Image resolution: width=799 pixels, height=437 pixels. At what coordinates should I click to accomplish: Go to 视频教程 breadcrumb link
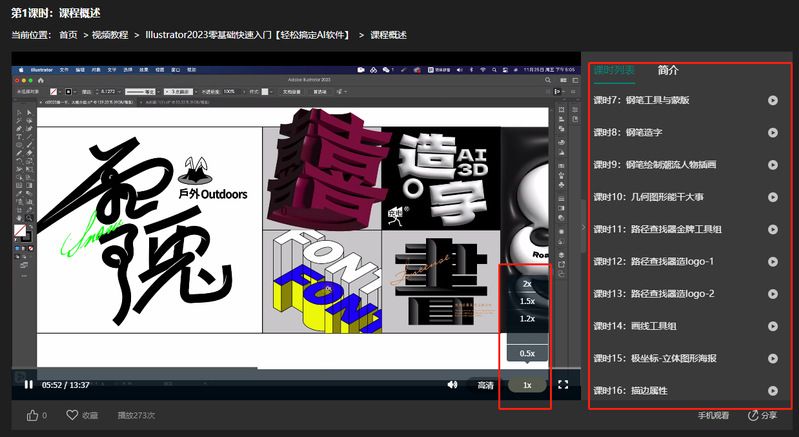tap(111, 35)
